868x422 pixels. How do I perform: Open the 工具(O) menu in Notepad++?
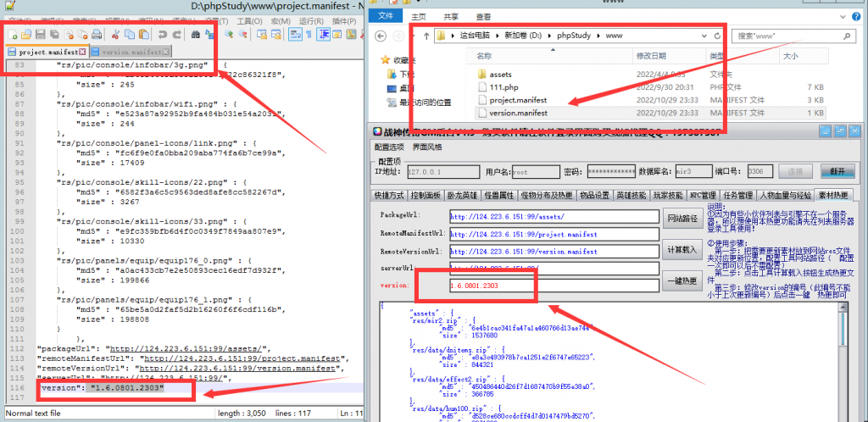click(x=250, y=21)
